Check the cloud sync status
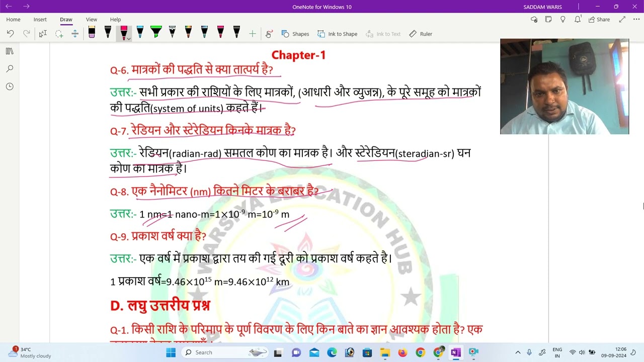The width and height of the screenshot is (644, 362). pos(534,19)
